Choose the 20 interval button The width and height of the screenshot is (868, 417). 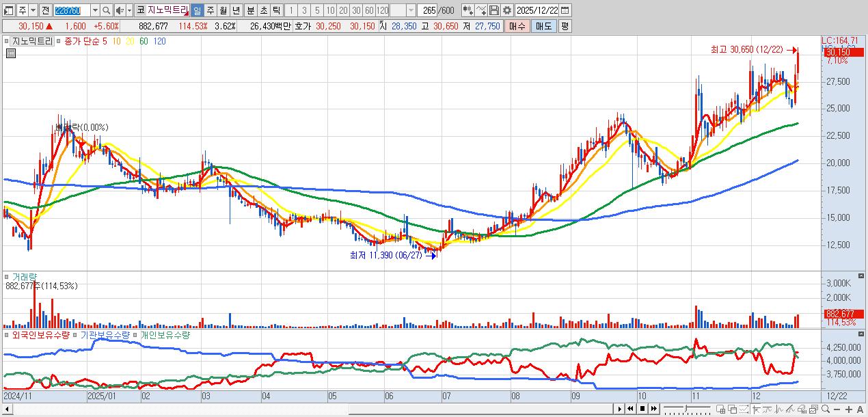(x=343, y=10)
